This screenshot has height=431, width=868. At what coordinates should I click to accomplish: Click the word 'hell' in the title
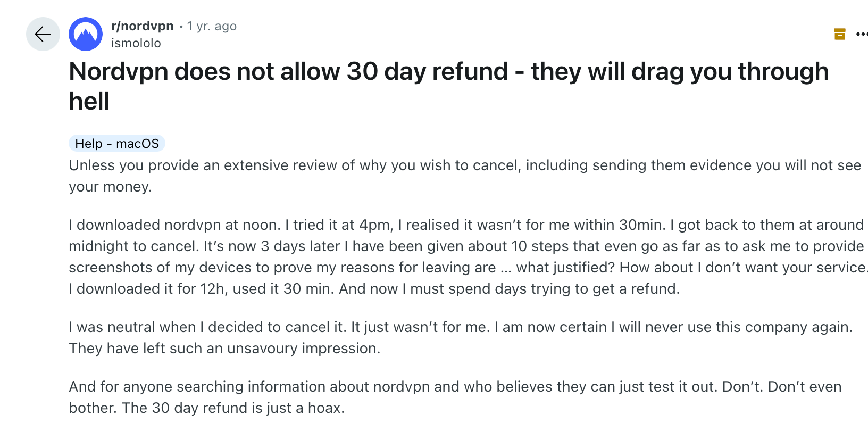pyautogui.click(x=89, y=101)
